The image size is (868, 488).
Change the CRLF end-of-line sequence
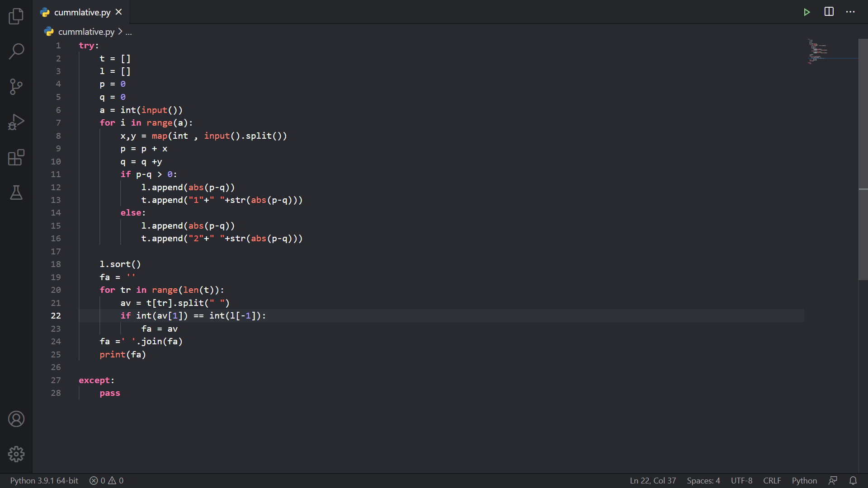coord(772,480)
